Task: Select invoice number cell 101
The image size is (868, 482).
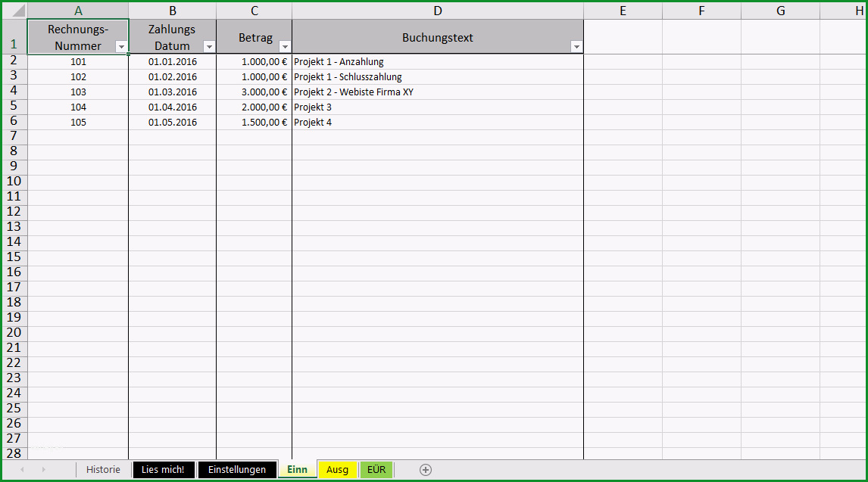Action: (x=78, y=62)
